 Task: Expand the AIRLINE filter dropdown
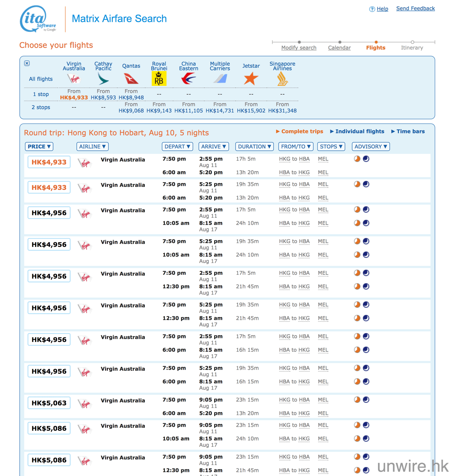coord(92,147)
